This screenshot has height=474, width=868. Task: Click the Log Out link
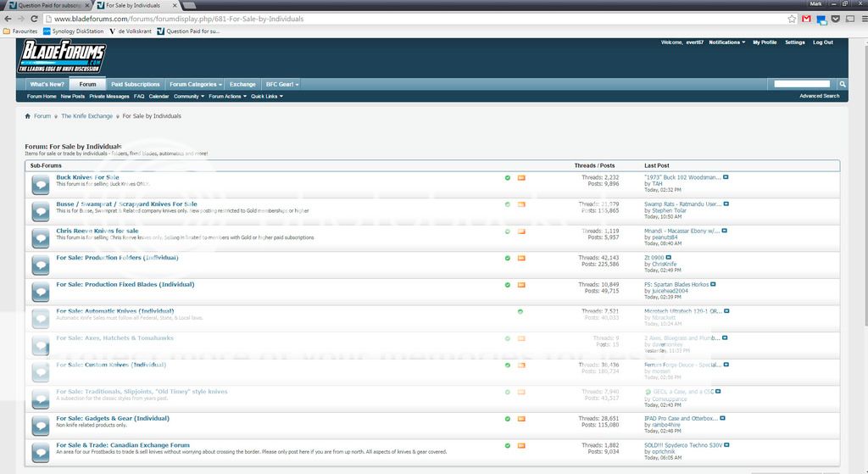[822, 42]
